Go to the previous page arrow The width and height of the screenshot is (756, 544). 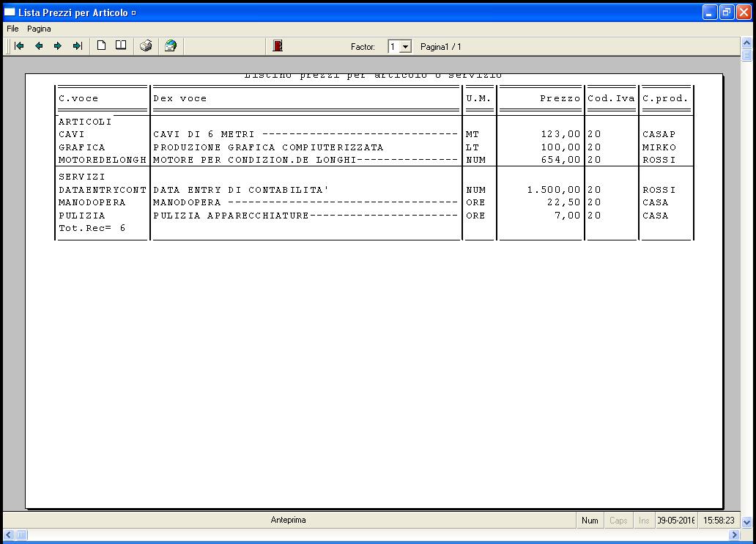pos(39,46)
